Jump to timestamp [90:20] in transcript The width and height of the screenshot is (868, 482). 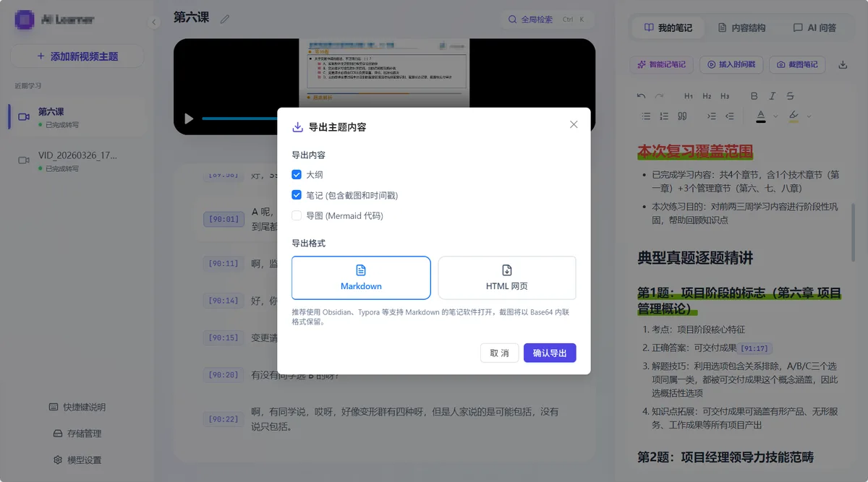point(224,375)
